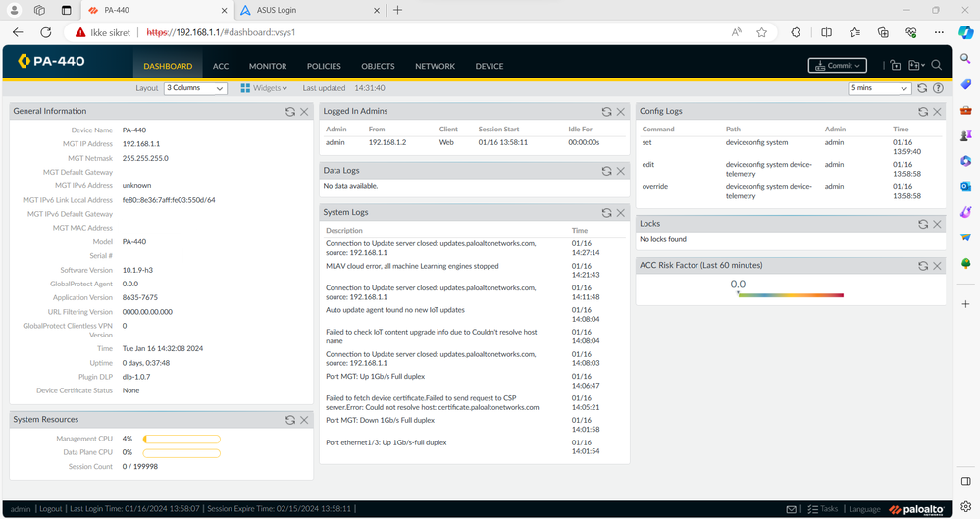Image resolution: width=980 pixels, height=519 pixels.
Task: Open the search magnifier in PA-440 header
Action: [x=937, y=66]
